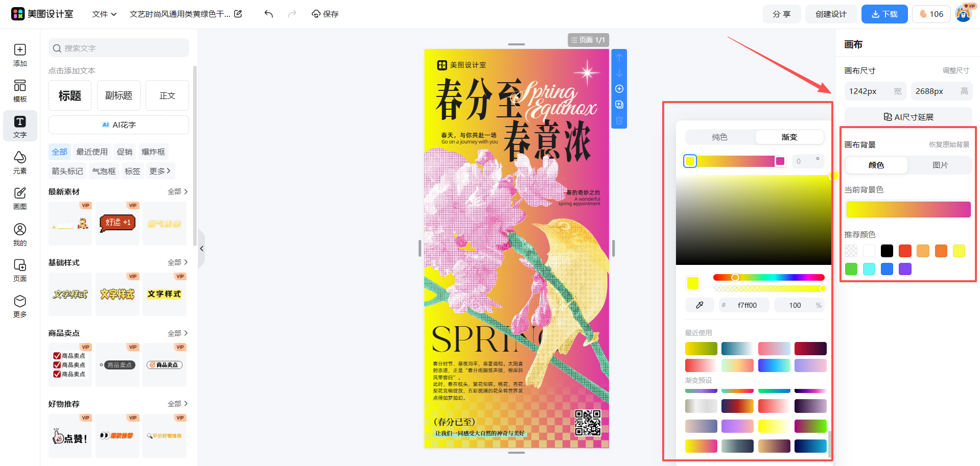Image resolution: width=980 pixels, height=466 pixels.
Task: Open the 元素 elements panel
Action: (x=20, y=162)
